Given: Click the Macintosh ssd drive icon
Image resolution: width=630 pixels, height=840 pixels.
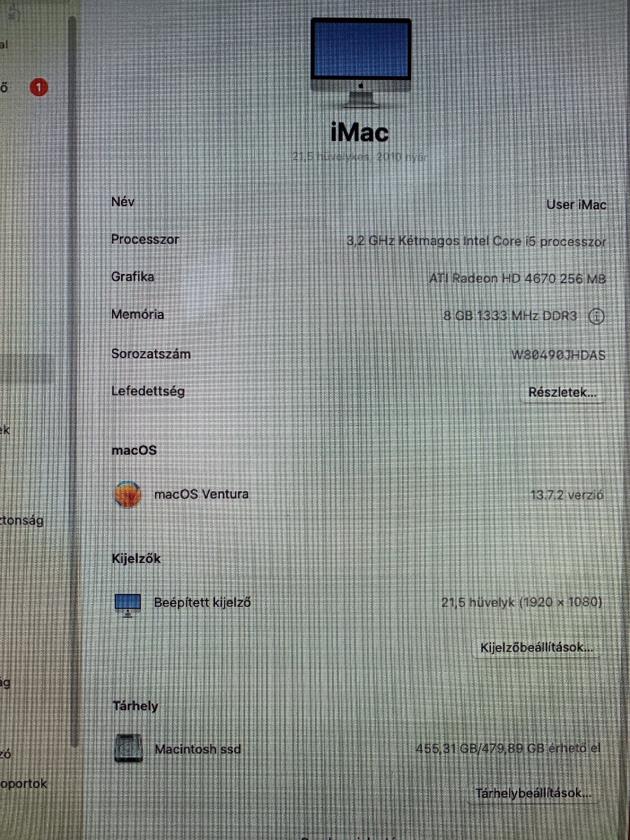Looking at the screenshot, I should pos(128,748).
